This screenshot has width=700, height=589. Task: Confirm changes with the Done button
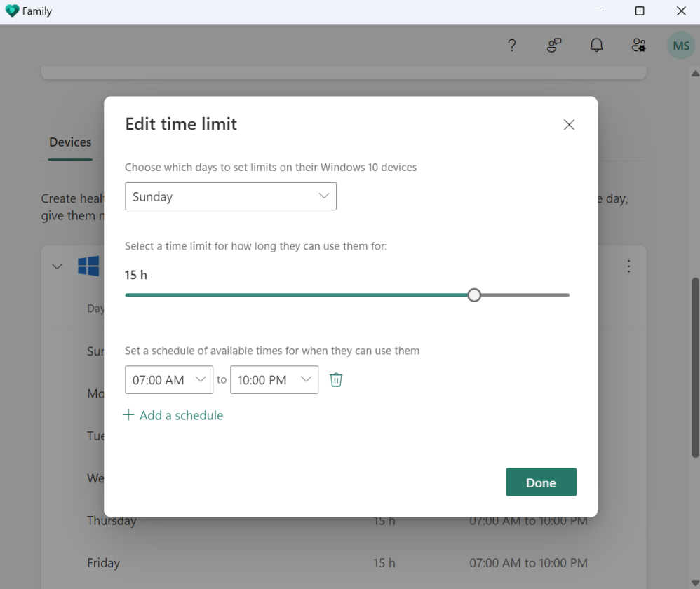pyautogui.click(x=541, y=482)
